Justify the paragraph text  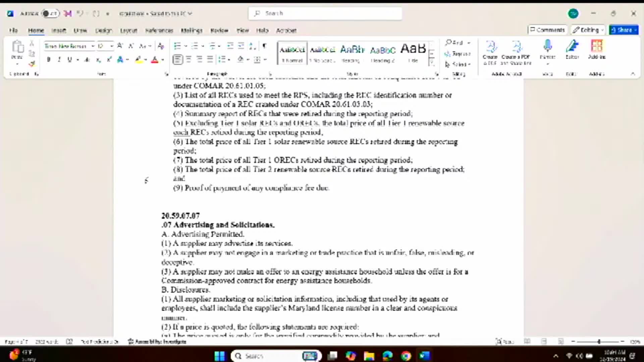[210, 60]
